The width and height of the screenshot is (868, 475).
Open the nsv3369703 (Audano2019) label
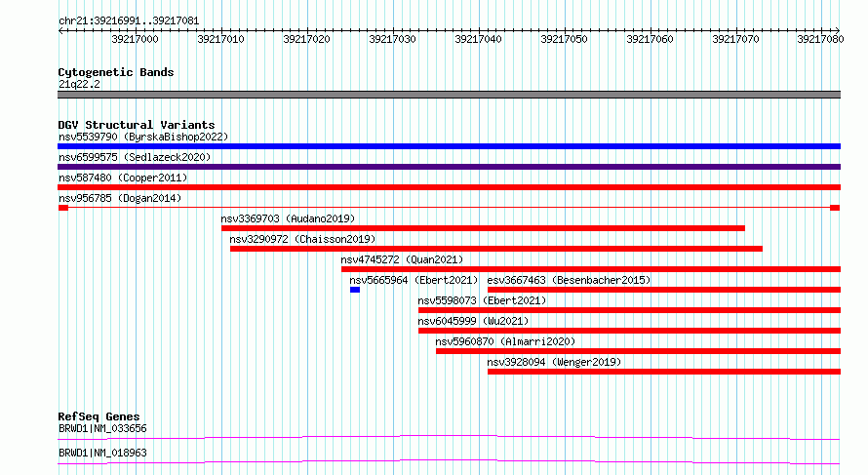288,218
